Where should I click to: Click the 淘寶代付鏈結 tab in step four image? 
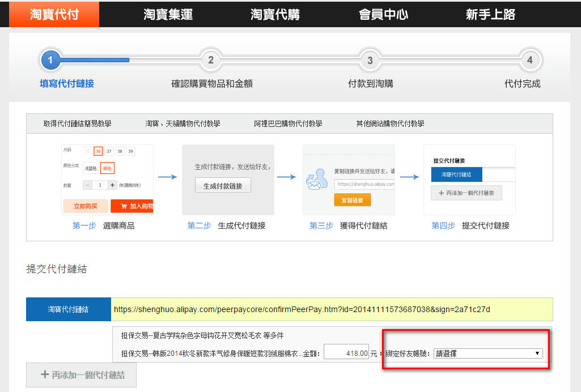coord(456,174)
